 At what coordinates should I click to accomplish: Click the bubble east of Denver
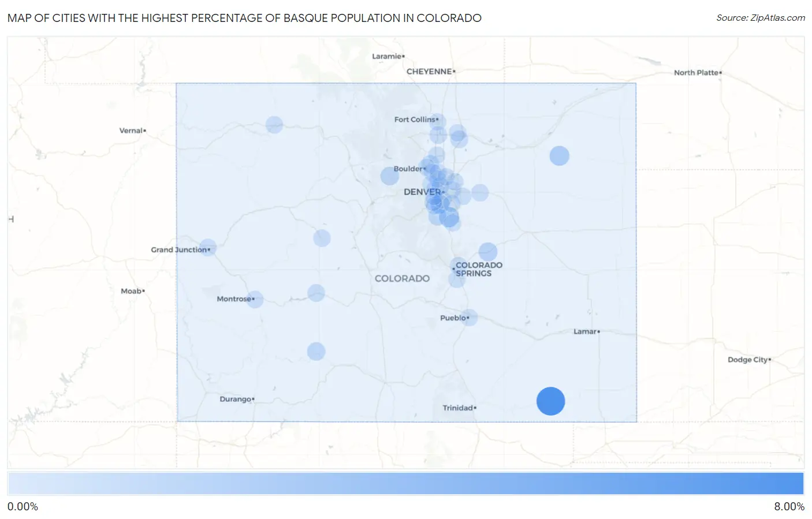(x=480, y=193)
